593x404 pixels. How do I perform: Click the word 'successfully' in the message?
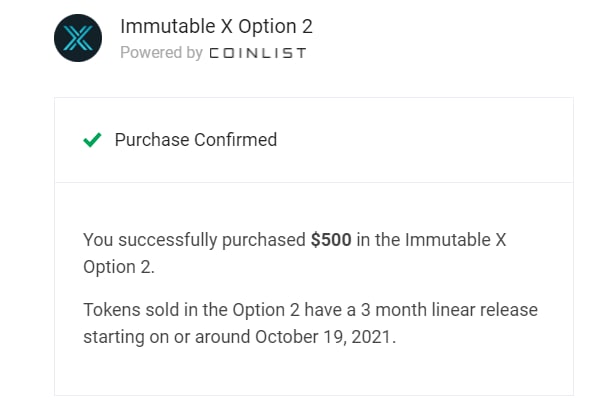168,240
